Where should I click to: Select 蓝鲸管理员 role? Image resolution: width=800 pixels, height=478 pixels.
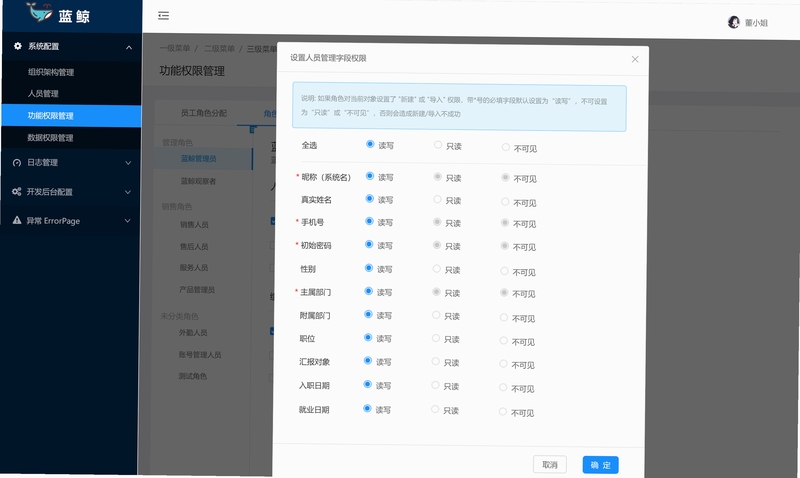click(198, 159)
